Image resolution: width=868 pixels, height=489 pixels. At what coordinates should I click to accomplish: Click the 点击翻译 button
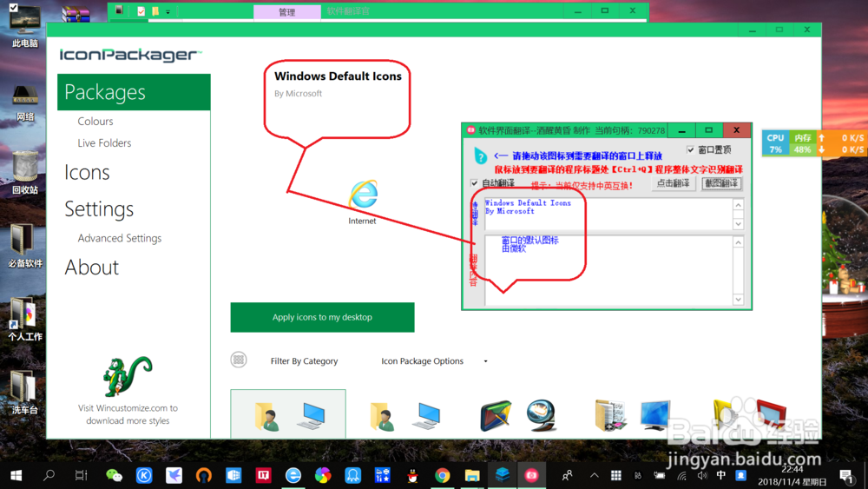[673, 183]
